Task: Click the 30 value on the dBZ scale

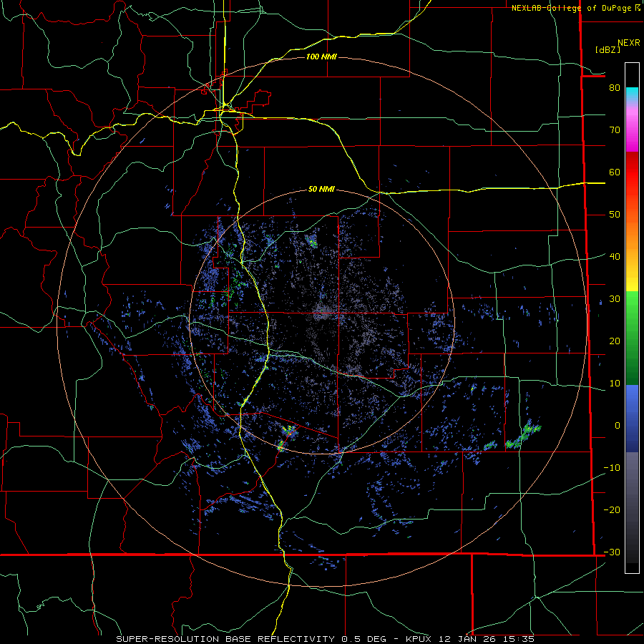Action: 615,298
